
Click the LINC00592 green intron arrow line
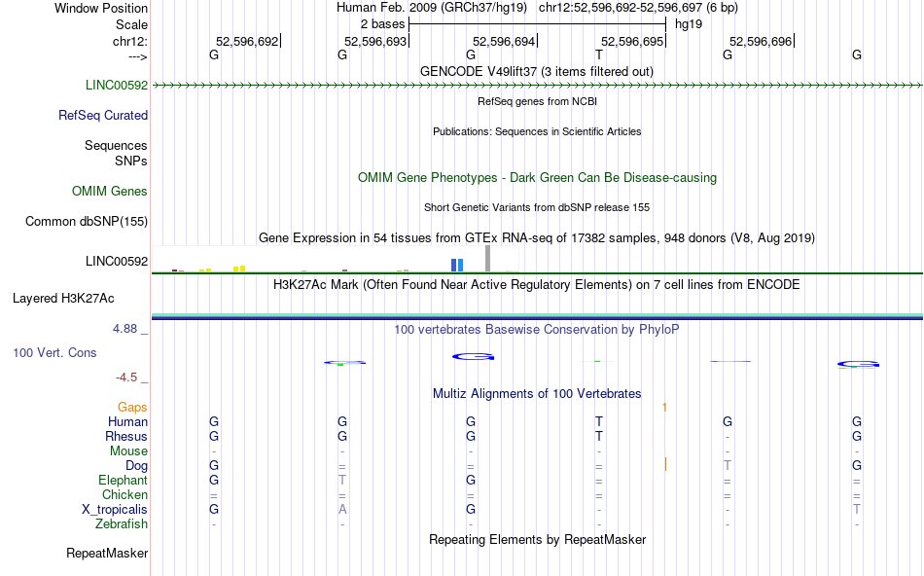tap(537, 86)
